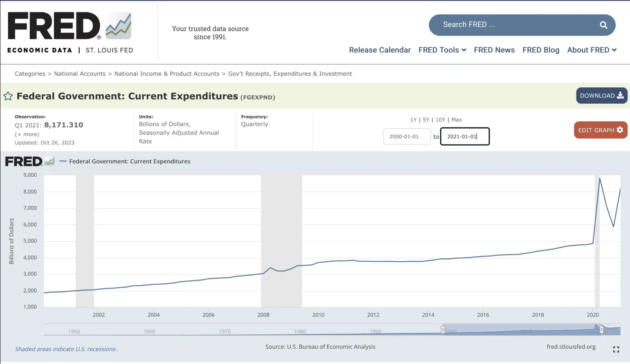Star this series as a favorite
This screenshot has height=364, width=630.
click(8, 96)
